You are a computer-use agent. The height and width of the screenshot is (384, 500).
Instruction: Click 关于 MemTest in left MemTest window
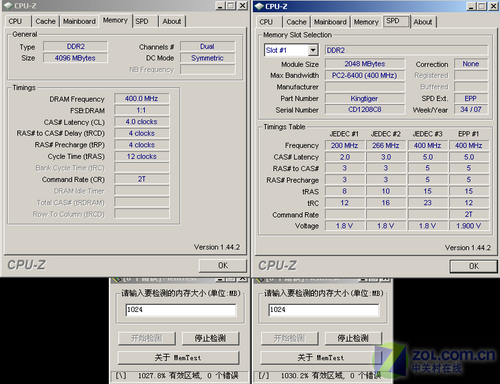coord(178,358)
